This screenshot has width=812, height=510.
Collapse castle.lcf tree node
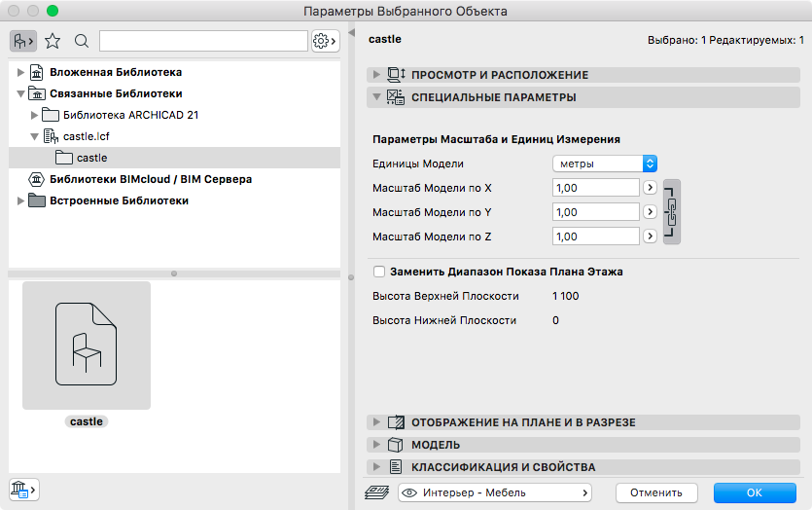[x=34, y=137]
